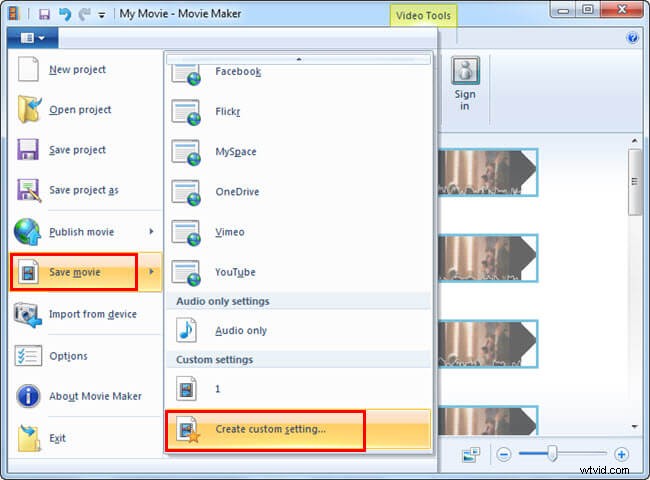The height and width of the screenshot is (480, 650).
Task: Choose Exit from the file menu
Action: point(57,438)
